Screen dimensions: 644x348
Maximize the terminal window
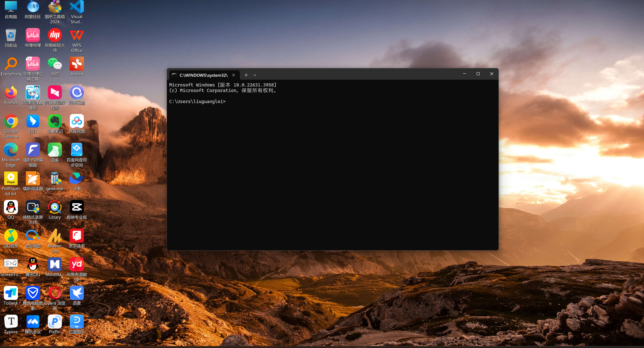478,74
